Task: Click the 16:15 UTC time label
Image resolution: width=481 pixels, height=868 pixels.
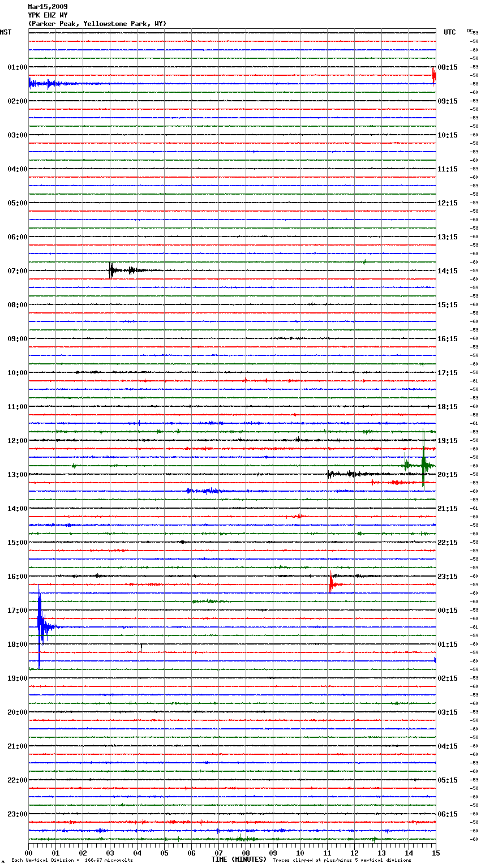Action: pyautogui.click(x=448, y=339)
